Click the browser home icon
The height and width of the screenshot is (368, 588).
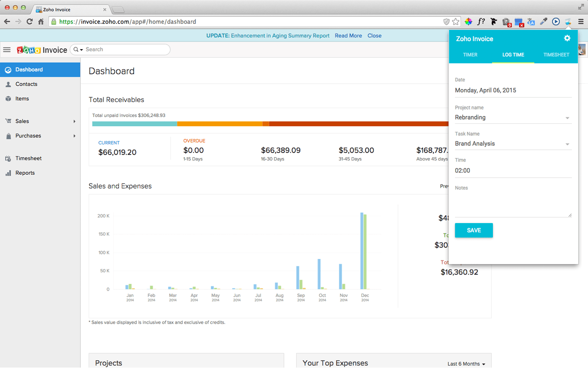pos(41,22)
